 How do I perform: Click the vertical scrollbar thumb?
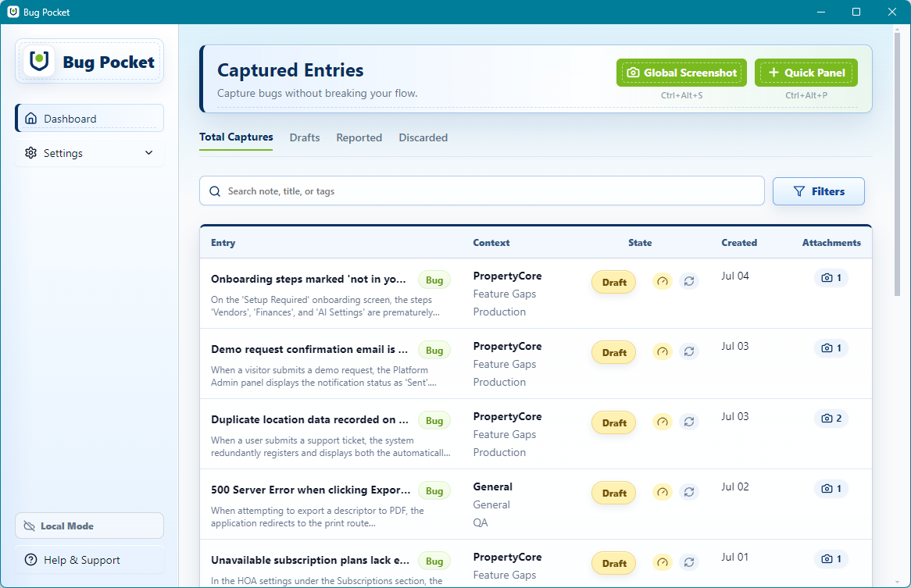point(897,164)
